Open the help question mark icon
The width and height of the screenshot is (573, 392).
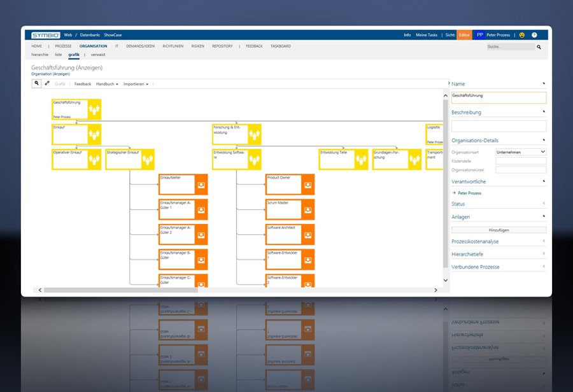click(x=534, y=35)
